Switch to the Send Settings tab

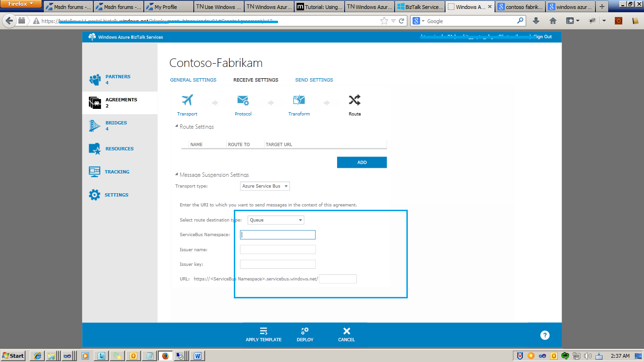(314, 80)
